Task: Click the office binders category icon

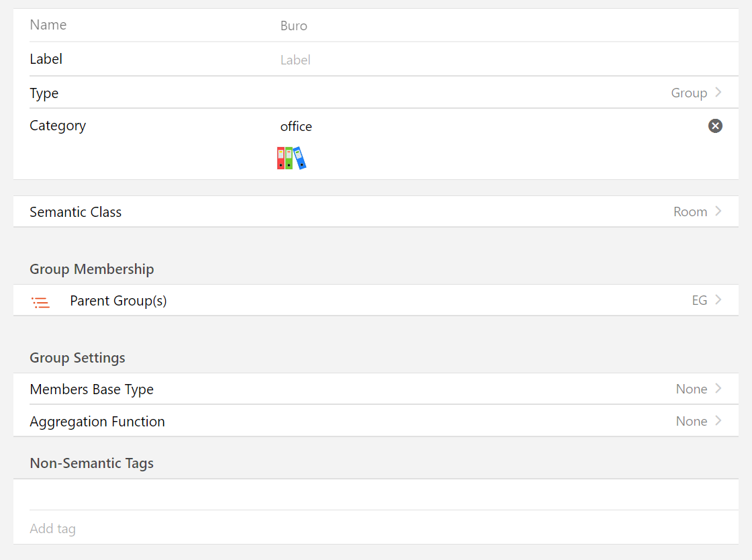Action: [x=291, y=158]
